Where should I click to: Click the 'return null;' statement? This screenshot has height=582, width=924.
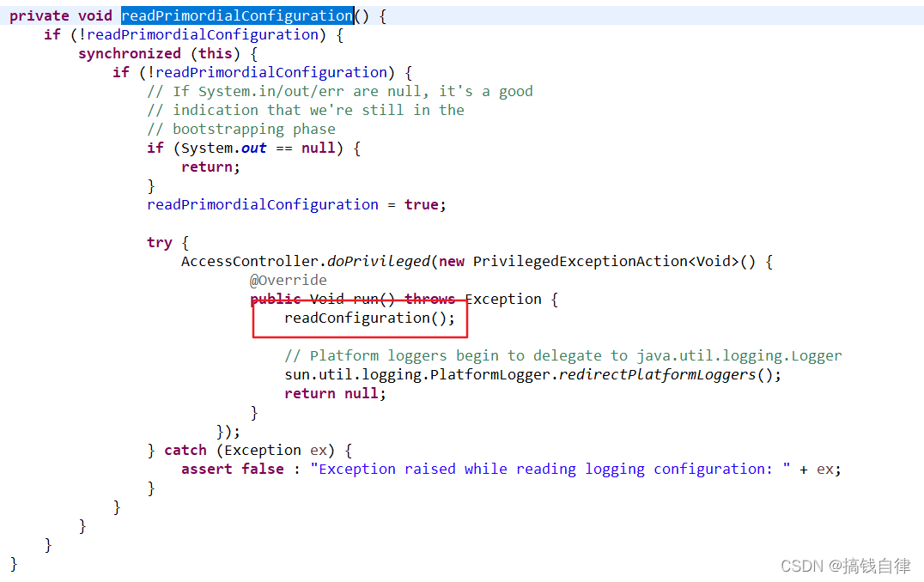click(x=335, y=393)
